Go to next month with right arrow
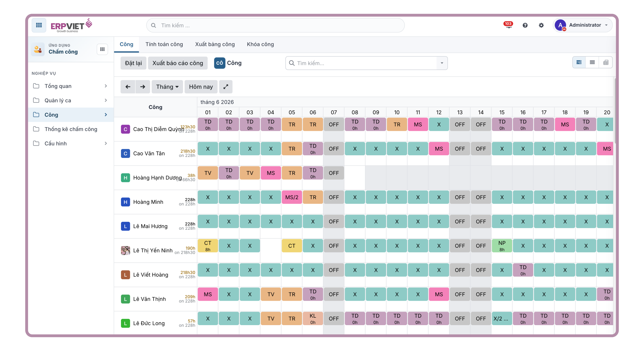Image resolution: width=644 pixels, height=351 pixels. coord(142,87)
